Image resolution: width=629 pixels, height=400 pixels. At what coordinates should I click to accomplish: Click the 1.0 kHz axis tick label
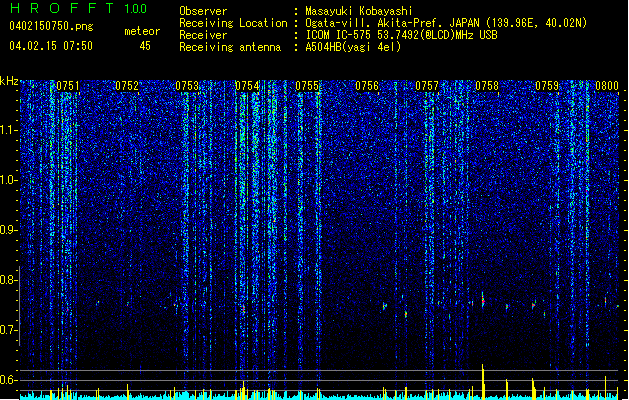9,180
